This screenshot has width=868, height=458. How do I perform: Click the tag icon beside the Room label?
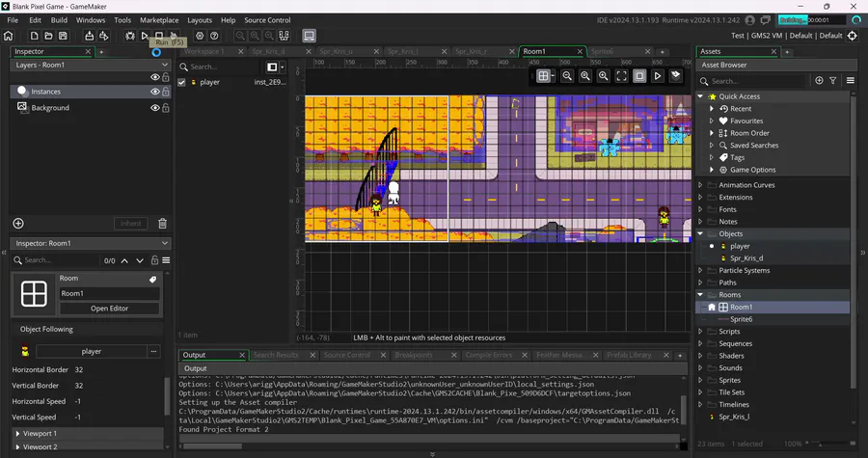152,280
